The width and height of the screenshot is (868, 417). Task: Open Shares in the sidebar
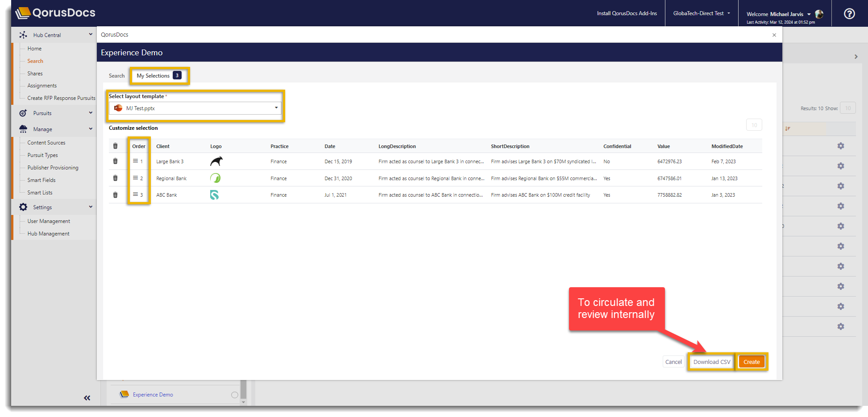coord(35,74)
